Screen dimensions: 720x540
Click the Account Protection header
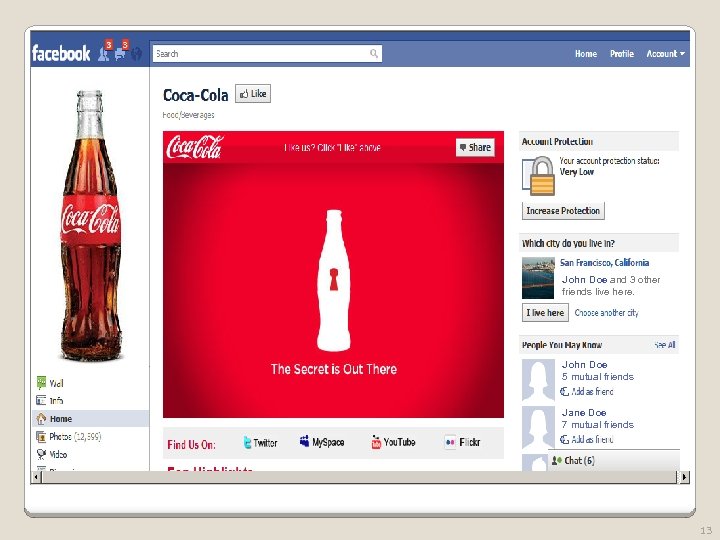point(599,141)
